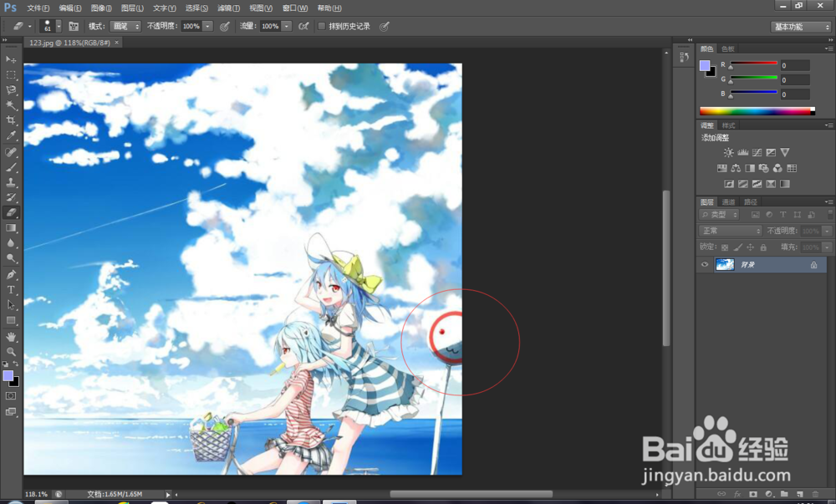836x504 pixels.
Task: Select the Crop tool
Action: [x=11, y=120]
